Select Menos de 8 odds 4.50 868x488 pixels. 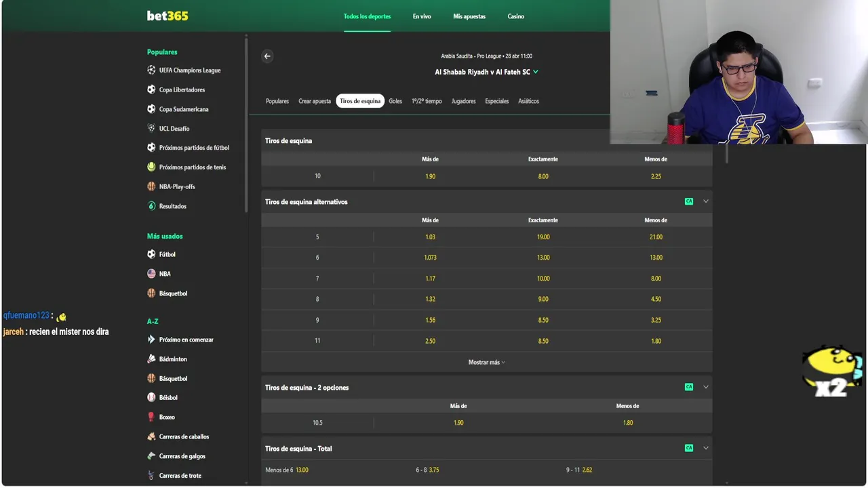click(x=656, y=299)
